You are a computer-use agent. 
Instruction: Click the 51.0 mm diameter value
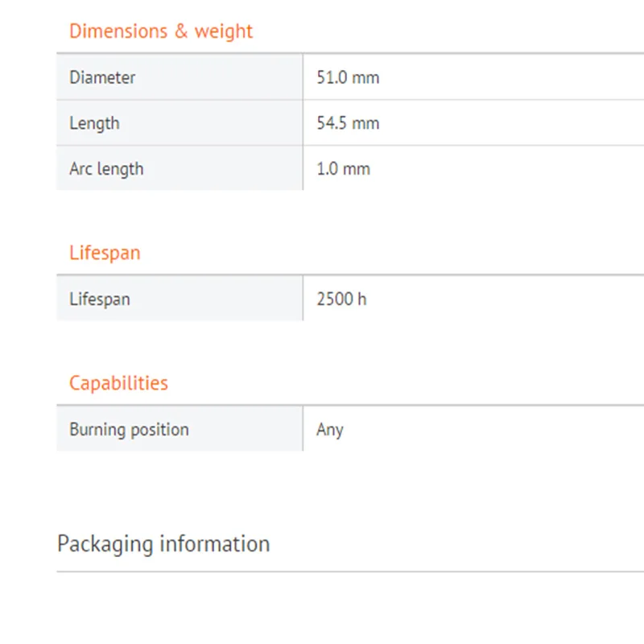coord(348,78)
